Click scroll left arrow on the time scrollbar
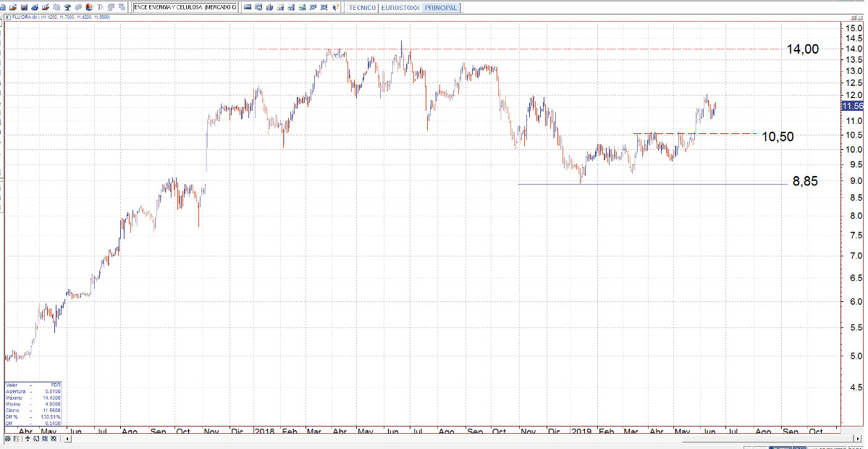Screen dimensions: 868x449 pos(69,438)
